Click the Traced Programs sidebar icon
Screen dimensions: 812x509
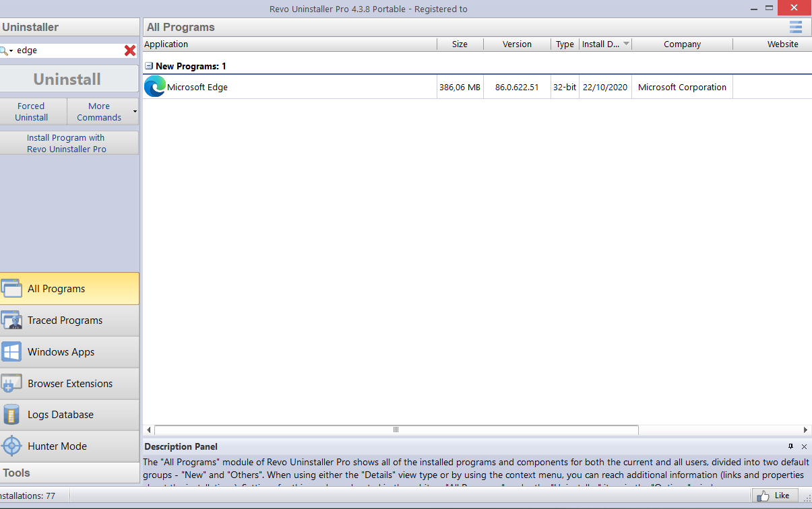click(11, 320)
